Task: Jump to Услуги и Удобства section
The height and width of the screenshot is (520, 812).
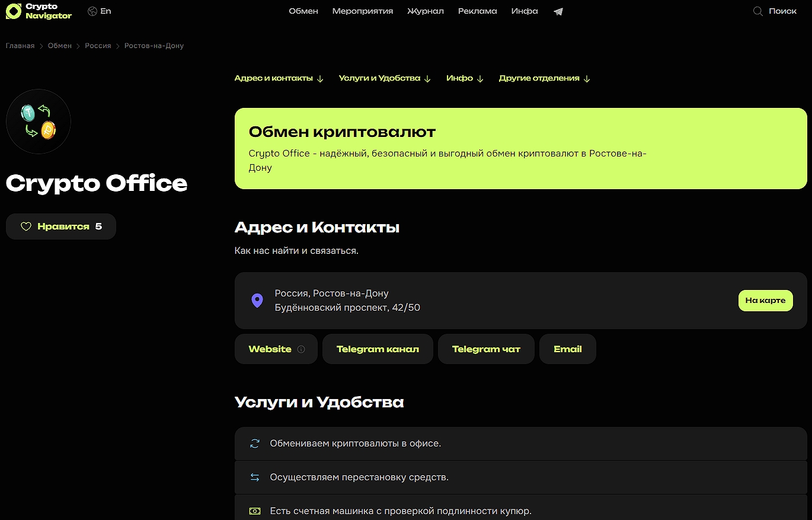Action: click(385, 78)
